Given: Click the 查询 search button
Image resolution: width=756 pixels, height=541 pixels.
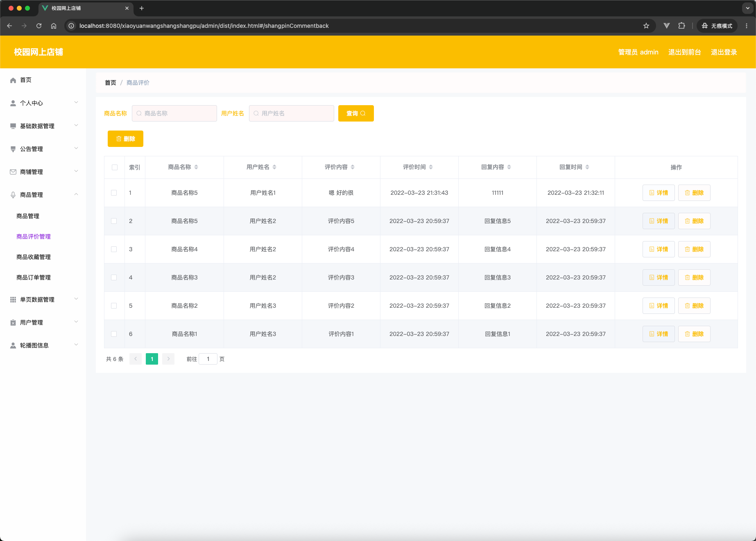Looking at the screenshot, I should point(356,113).
